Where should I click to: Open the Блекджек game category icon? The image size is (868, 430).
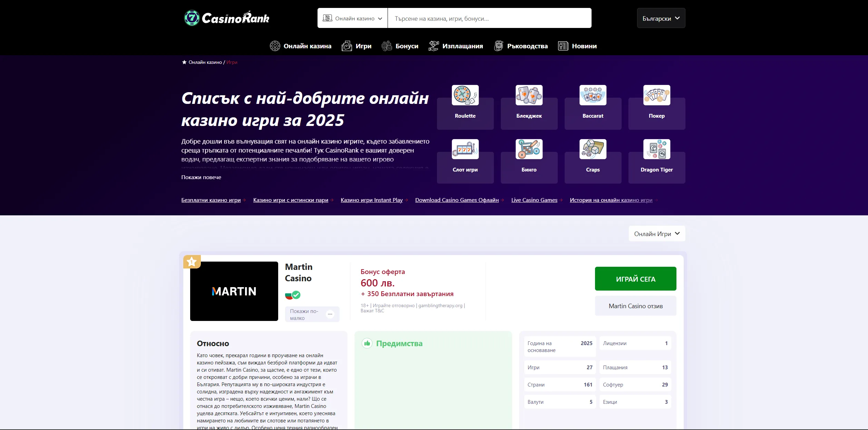(529, 95)
